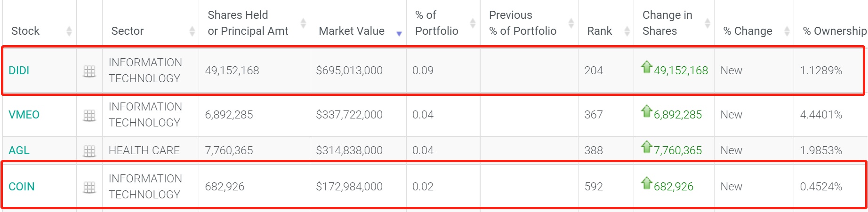Sort table by Stock column
The height and width of the screenshot is (212, 868).
(25, 31)
